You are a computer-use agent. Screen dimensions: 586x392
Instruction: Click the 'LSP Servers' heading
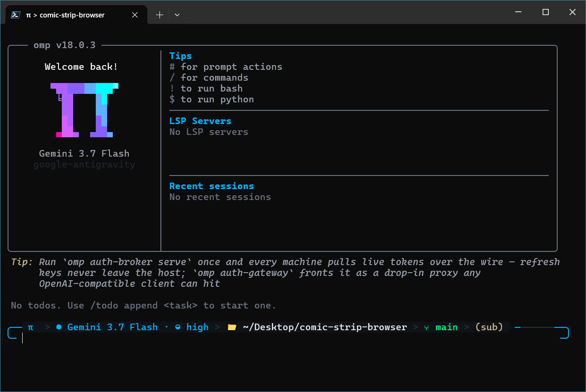coord(201,121)
